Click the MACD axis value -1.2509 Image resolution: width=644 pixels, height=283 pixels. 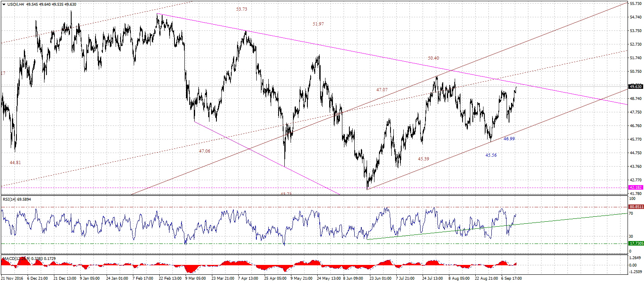pos(636,271)
